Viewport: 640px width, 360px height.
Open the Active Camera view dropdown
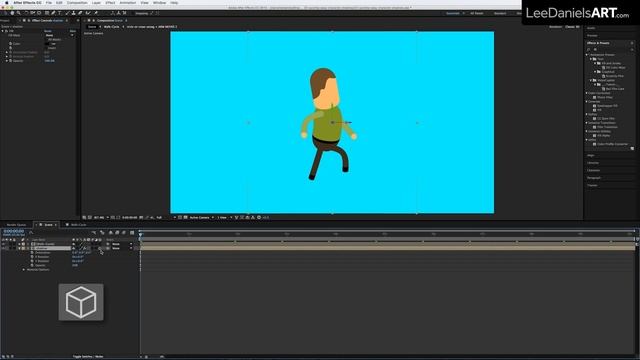(x=201, y=218)
